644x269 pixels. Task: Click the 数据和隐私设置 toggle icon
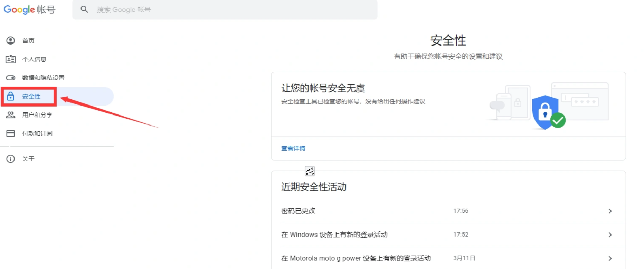(11, 78)
